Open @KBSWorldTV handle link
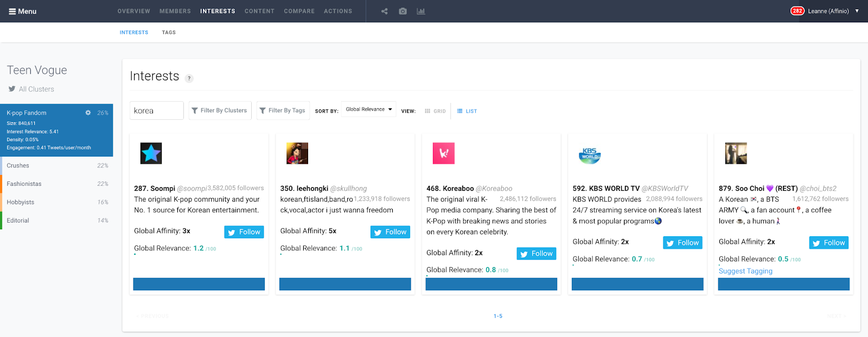The image size is (868, 337). [x=665, y=189]
